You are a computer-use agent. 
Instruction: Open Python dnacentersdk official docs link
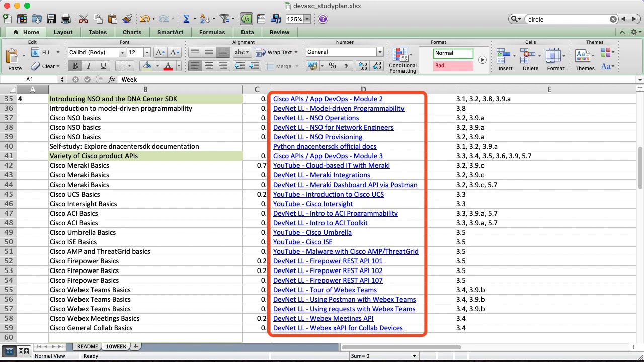point(325,146)
